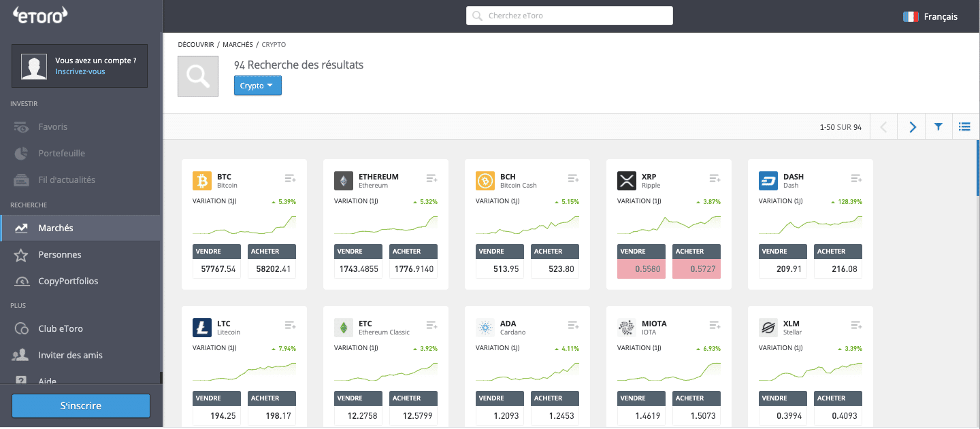Click MIOTA Vendre price 1.4619

642,416
